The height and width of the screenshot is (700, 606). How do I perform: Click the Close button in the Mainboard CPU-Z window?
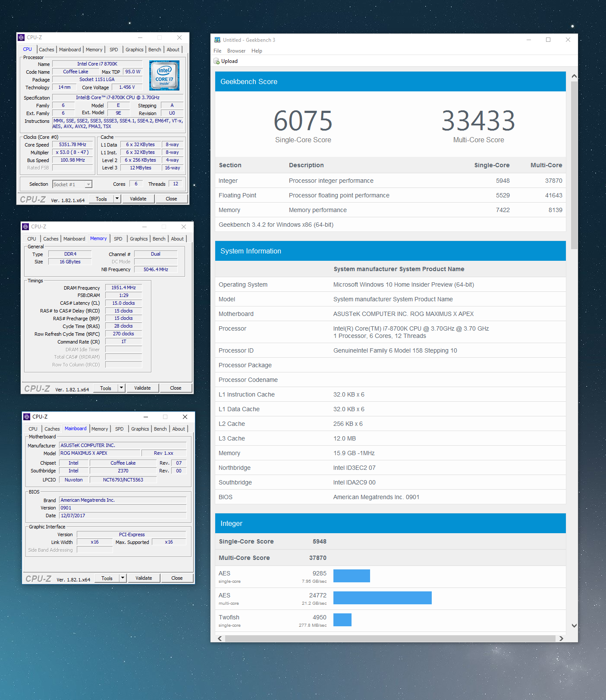pyautogui.click(x=177, y=578)
